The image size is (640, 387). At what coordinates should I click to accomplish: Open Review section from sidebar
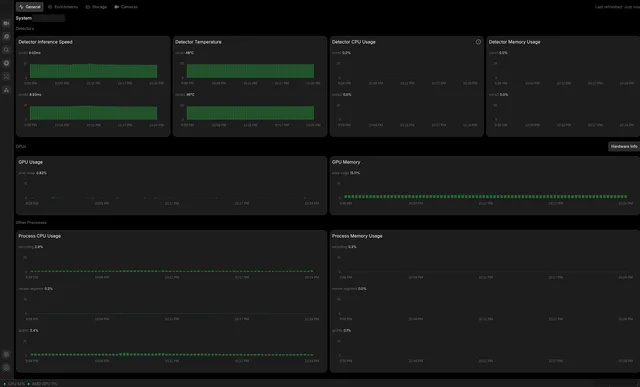coord(6,37)
